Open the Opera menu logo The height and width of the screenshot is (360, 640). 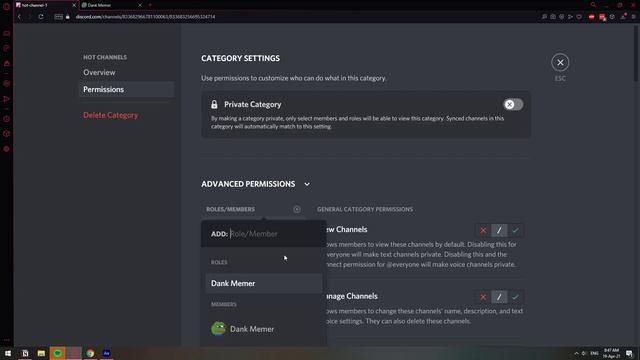[x=6, y=6]
